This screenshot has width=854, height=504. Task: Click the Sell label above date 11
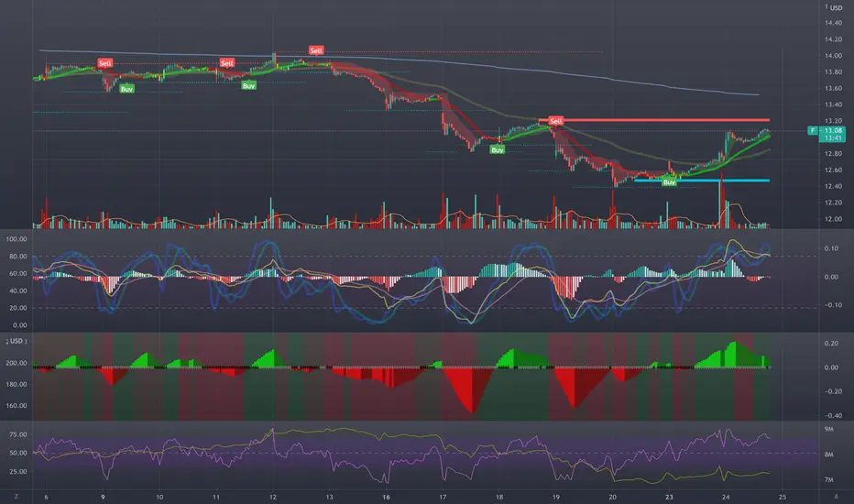227,63
